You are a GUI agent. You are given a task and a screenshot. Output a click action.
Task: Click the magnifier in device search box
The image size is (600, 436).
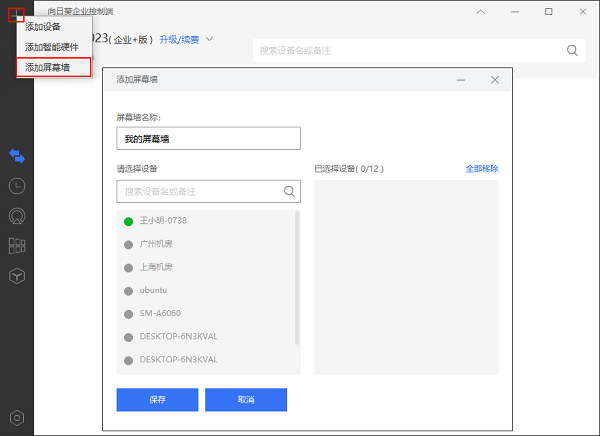point(289,190)
